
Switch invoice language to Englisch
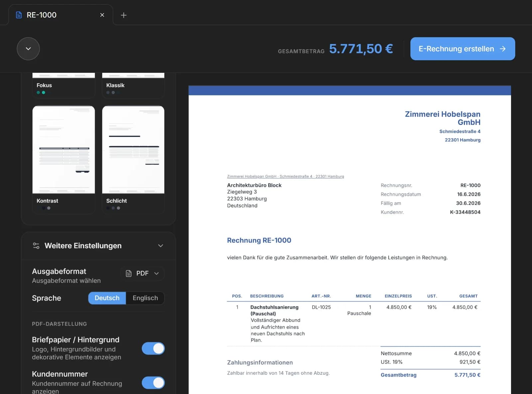145,298
